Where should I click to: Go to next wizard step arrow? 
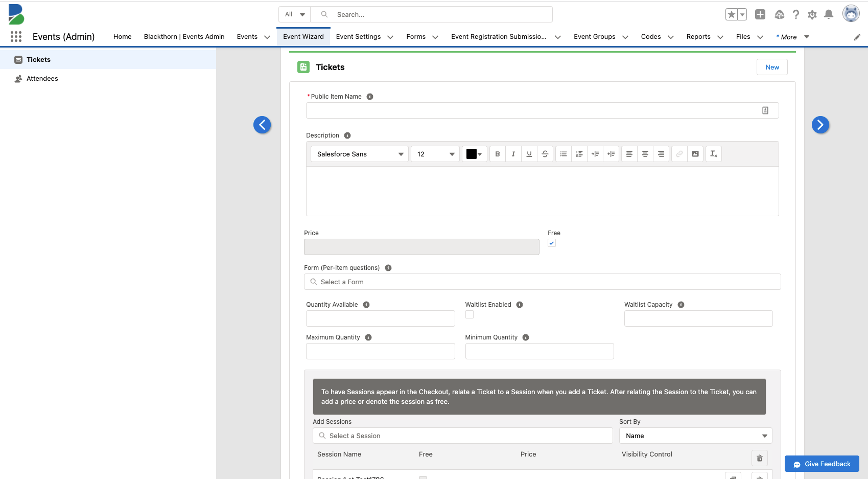pyautogui.click(x=820, y=125)
